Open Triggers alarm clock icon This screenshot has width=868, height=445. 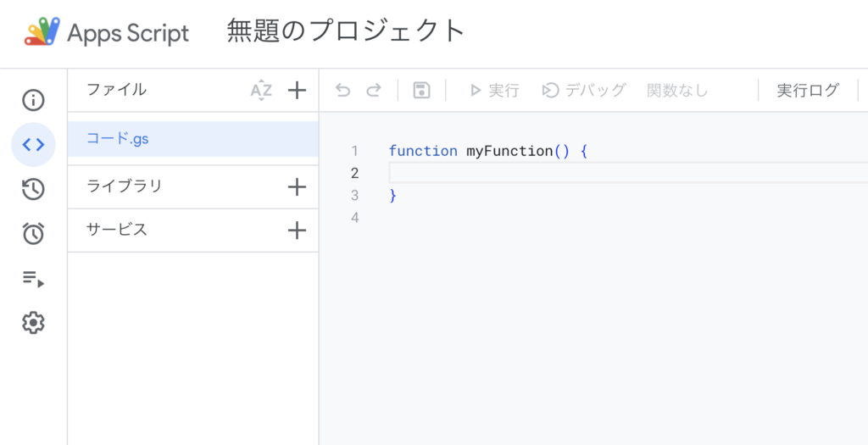(x=33, y=234)
